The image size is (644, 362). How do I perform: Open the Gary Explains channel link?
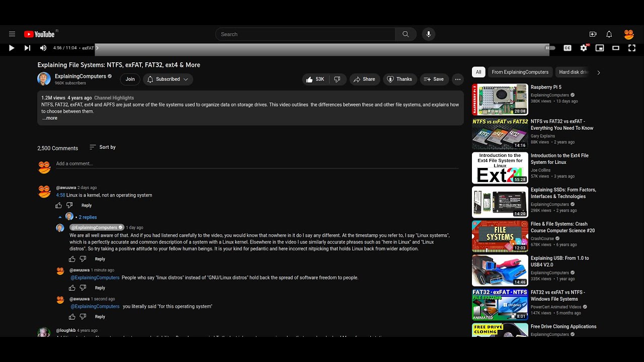click(x=543, y=136)
